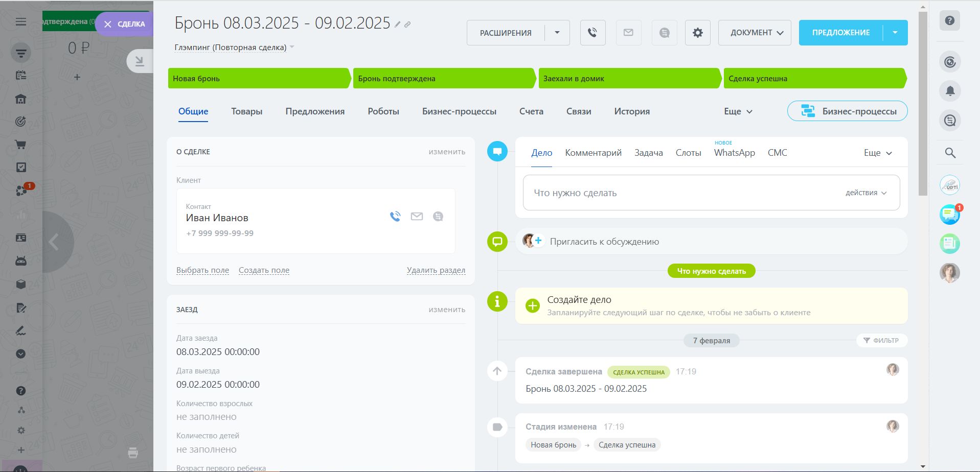The image size is (980, 472).
Task: Click green plus icon beside Создайте дело
Action: coord(532,305)
